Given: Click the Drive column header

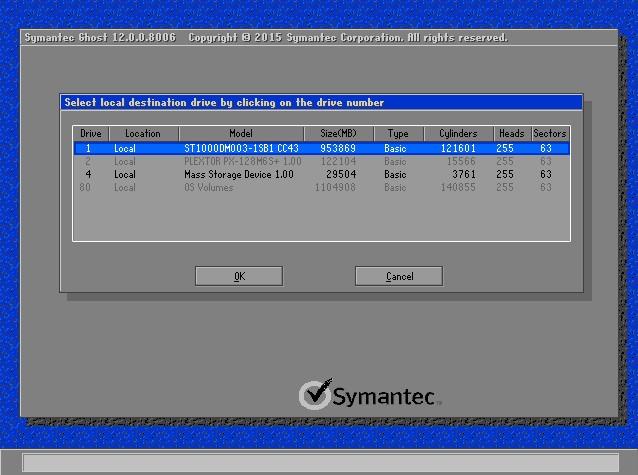Looking at the screenshot, I should (x=91, y=134).
